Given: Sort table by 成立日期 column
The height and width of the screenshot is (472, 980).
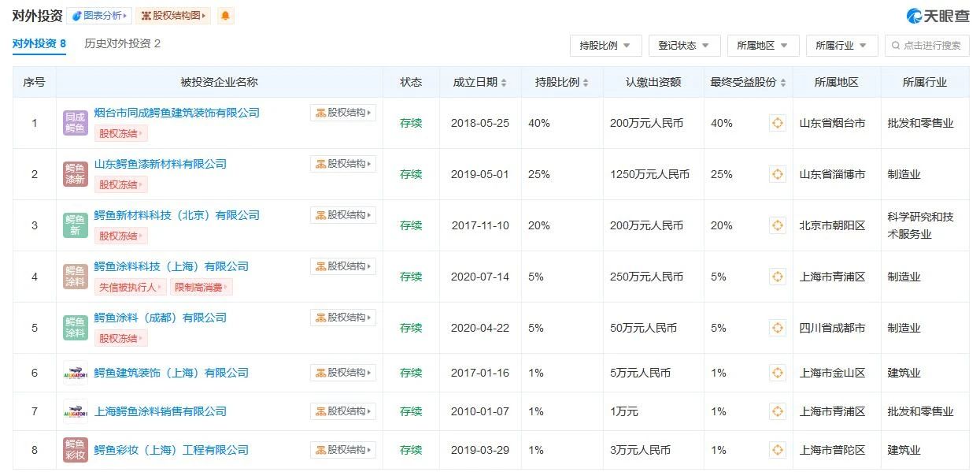Looking at the screenshot, I should [504, 83].
